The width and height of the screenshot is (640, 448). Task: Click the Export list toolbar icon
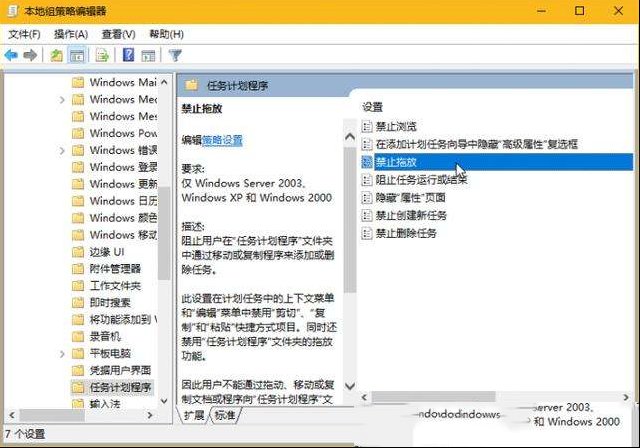102,55
